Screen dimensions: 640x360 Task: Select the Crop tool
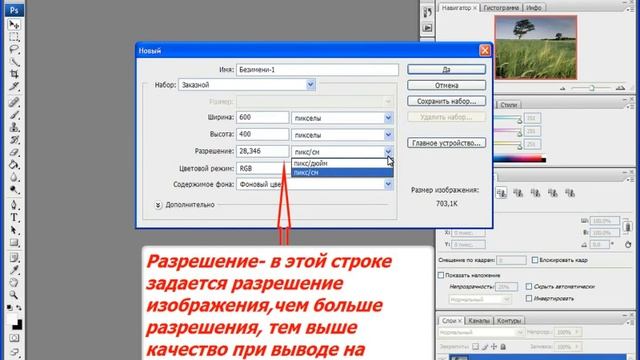tap(14, 74)
